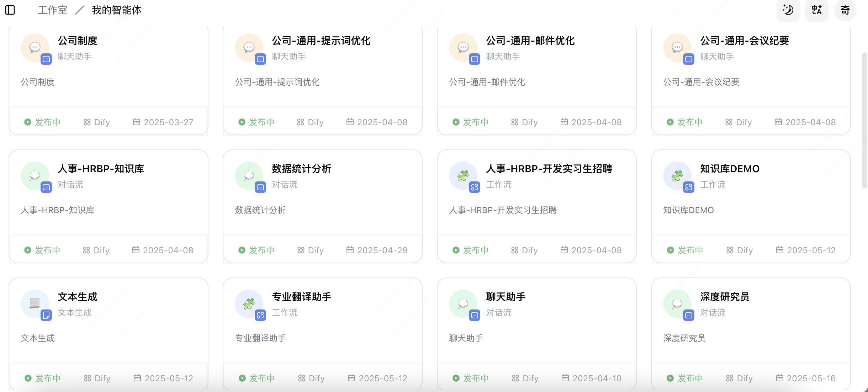Open the language translation icon
This screenshot has height=392, width=868.
click(x=816, y=10)
